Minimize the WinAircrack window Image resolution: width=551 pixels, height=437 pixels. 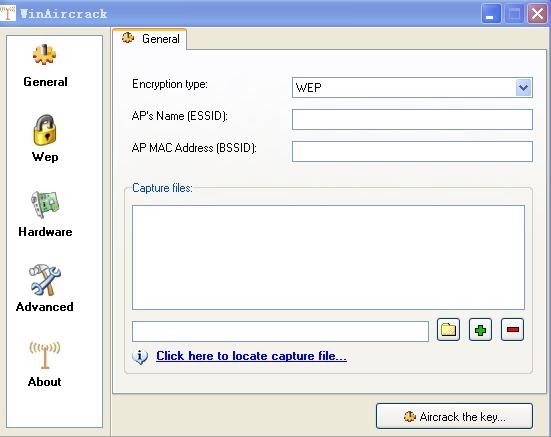491,14
